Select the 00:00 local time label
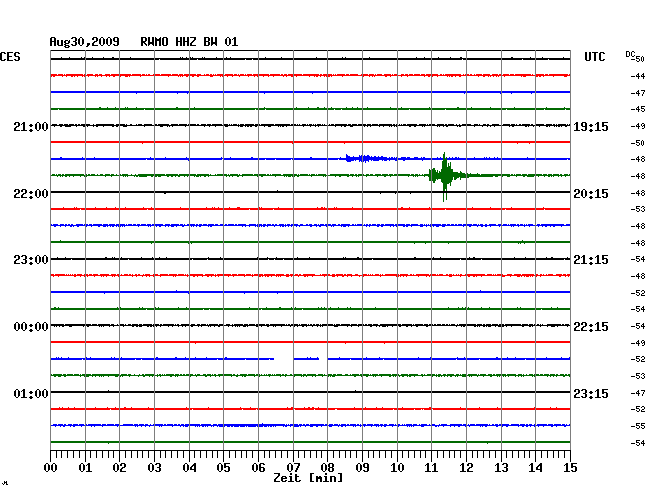The image size is (650, 494). (31, 327)
